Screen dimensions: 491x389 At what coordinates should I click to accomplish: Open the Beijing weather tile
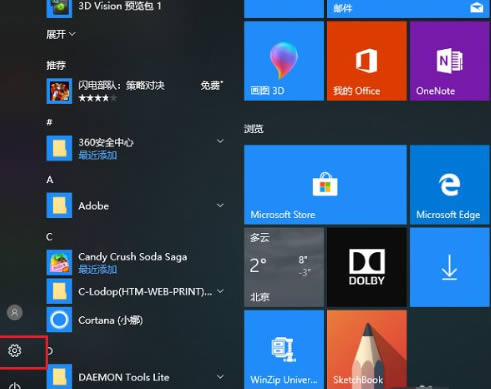(284, 267)
